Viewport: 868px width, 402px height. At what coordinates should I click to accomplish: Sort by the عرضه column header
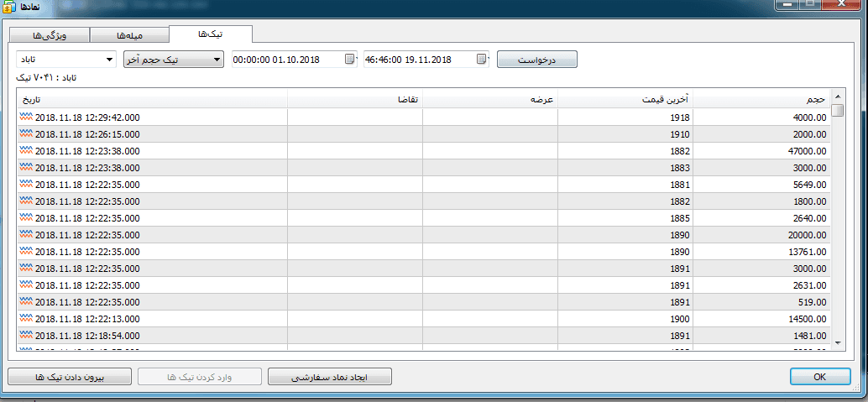pos(490,100)
